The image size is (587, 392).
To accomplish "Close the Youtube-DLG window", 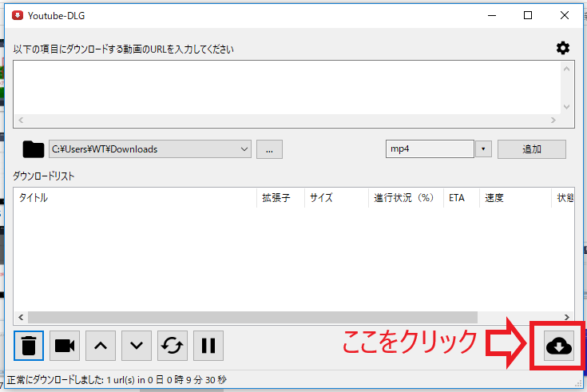I will click(564, 15).
